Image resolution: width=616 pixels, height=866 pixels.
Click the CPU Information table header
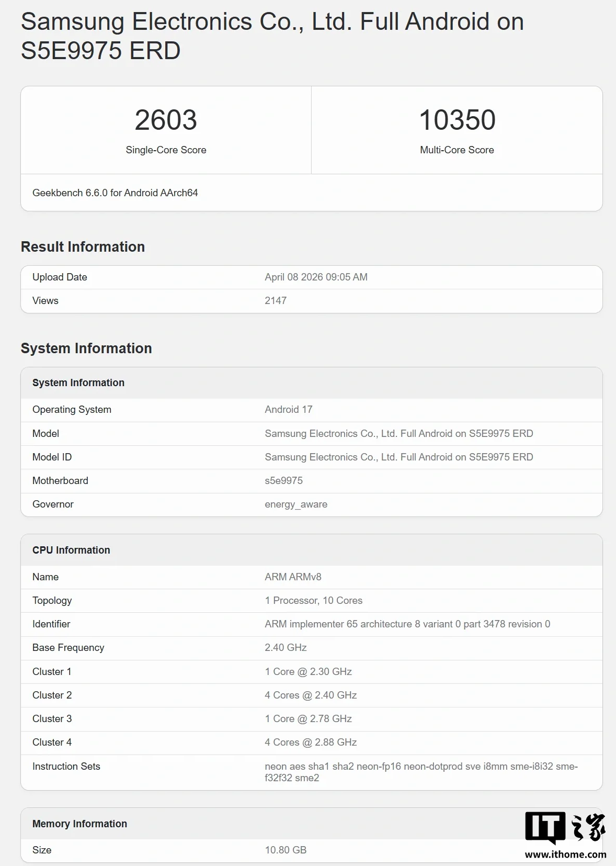coord(71,550)
